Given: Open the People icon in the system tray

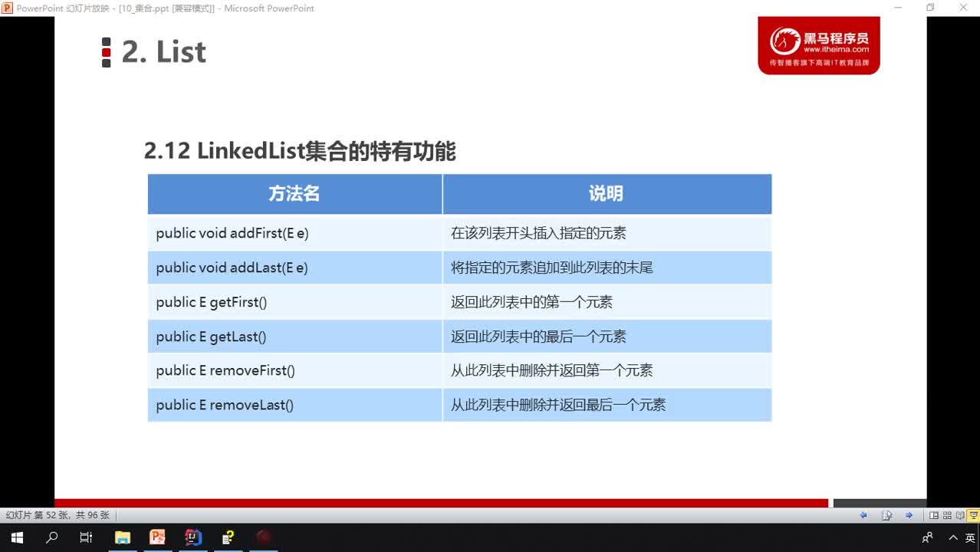Looking at the screenshot, I should click(x=928, y=537).
